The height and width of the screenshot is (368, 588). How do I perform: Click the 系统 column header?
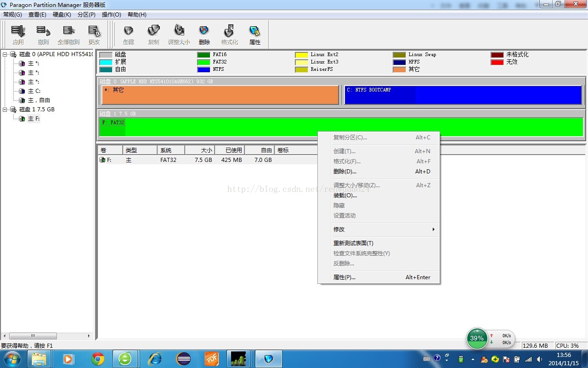(171, 150)
